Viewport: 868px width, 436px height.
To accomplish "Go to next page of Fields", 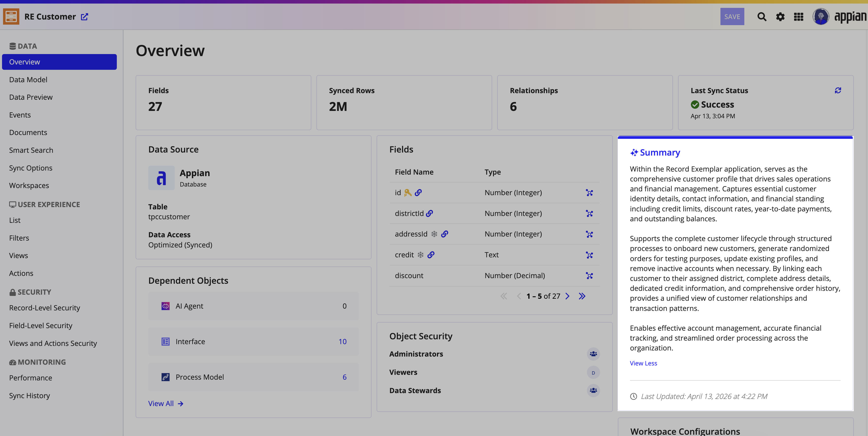I will pos(567,296).
